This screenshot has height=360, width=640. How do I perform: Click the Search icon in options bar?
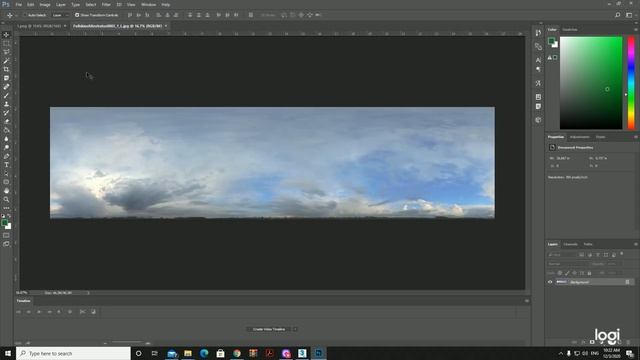tap(618, 15)
